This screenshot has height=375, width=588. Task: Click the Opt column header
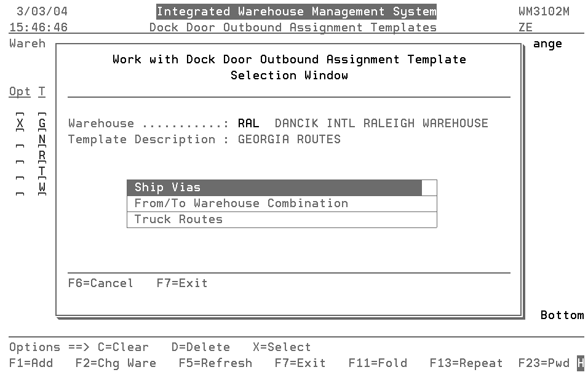(x=20, y=92)
